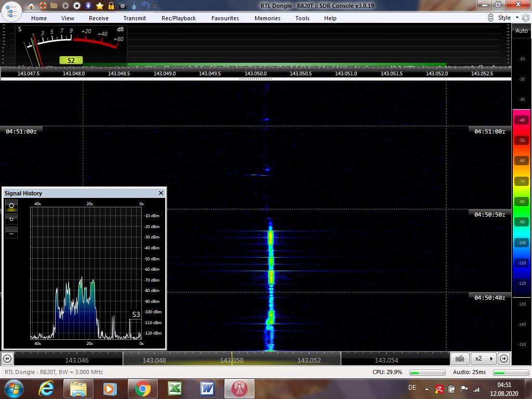This screenshot has width=532, height=399.
Task: Click 143.052 on the bottom frequency scale
Action: [x=309, y=361]
